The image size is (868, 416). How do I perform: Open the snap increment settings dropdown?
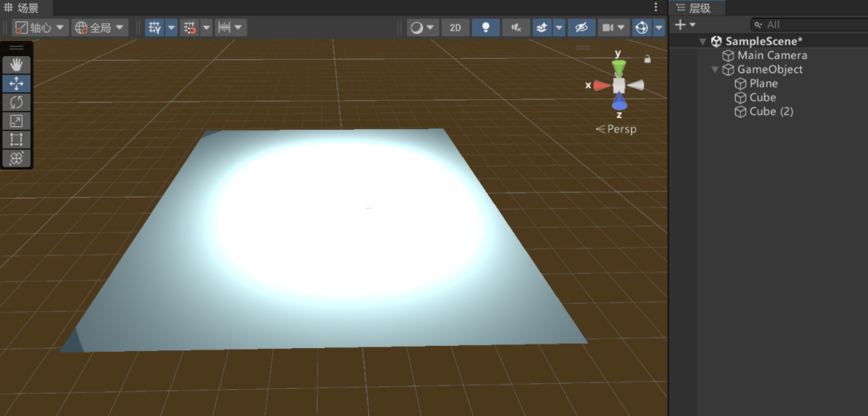click(230, 27)
